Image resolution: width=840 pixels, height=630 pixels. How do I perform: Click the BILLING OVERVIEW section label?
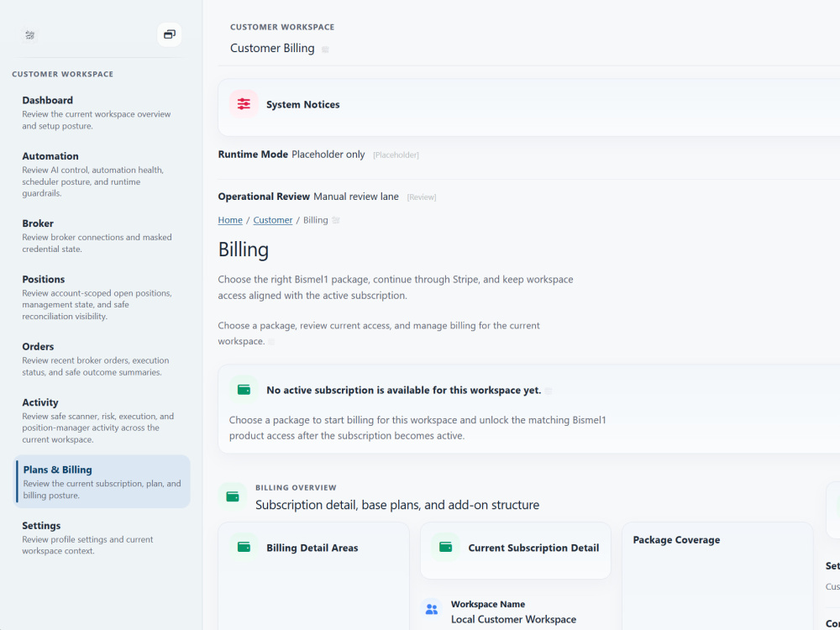[296, 487]
